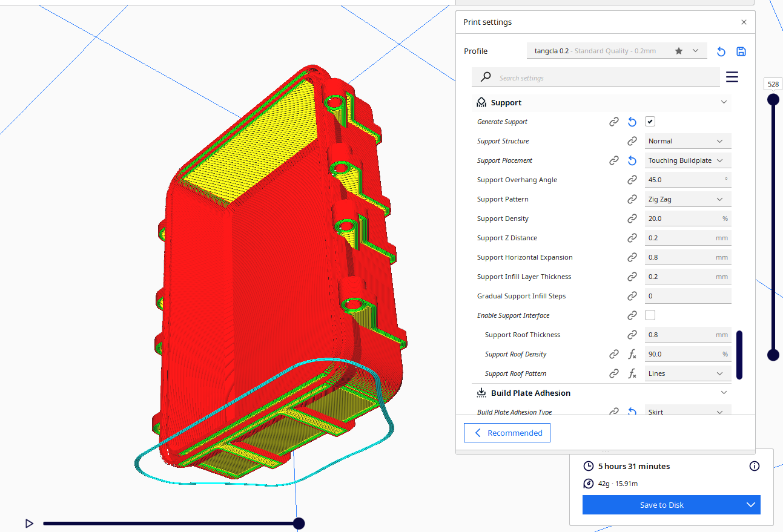Viewport: 783px width, 532px height.
Task: Switch back to Recommended settings view
Action: (x=507, y=433)
